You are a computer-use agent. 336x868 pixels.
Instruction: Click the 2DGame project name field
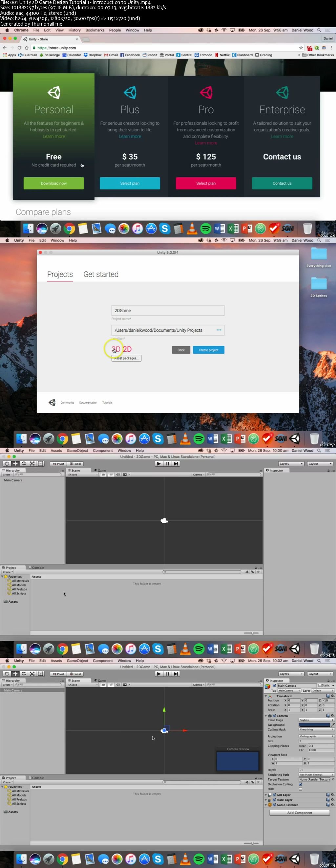(x=168, y=310)
